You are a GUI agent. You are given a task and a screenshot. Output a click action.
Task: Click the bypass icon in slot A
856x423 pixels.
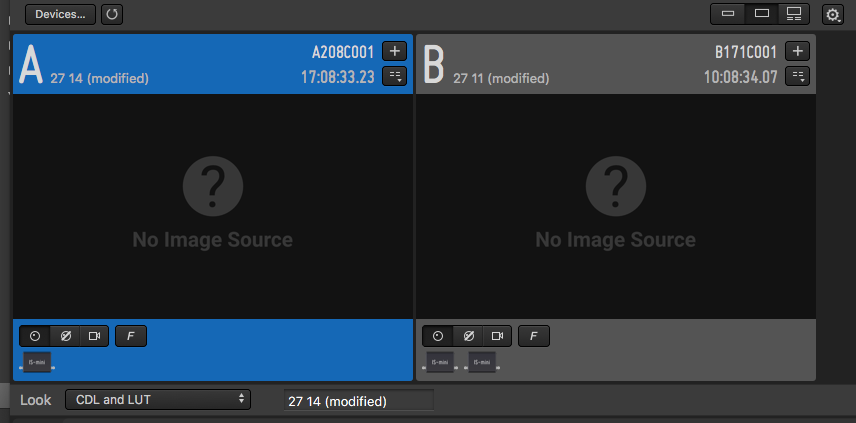[64, 336]
